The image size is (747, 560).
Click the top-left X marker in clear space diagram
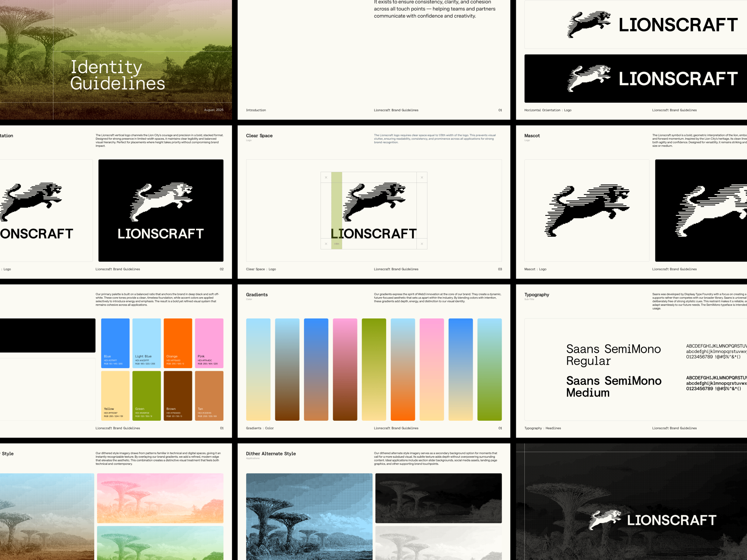[x=326, y=177]
